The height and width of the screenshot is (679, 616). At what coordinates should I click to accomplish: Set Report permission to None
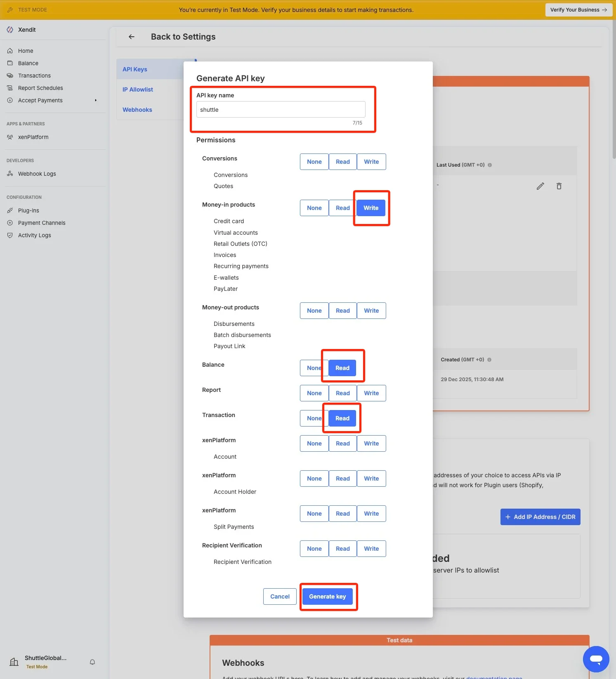pos(314,393)
